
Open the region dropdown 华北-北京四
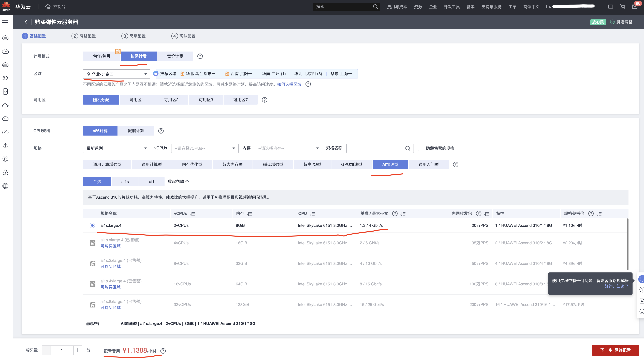116,74
